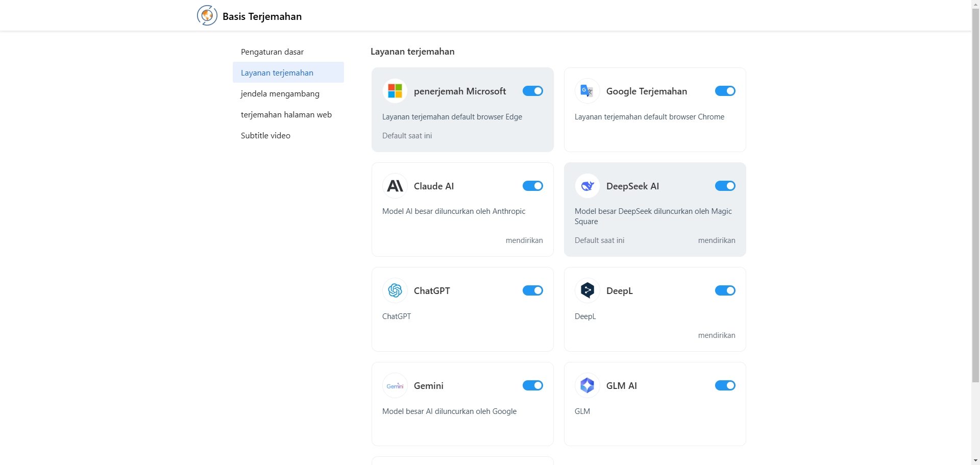The height and width of the screenshot is (465, 980).
Task: Click the Google Terjemahan card title
Action: click(647, 91)
